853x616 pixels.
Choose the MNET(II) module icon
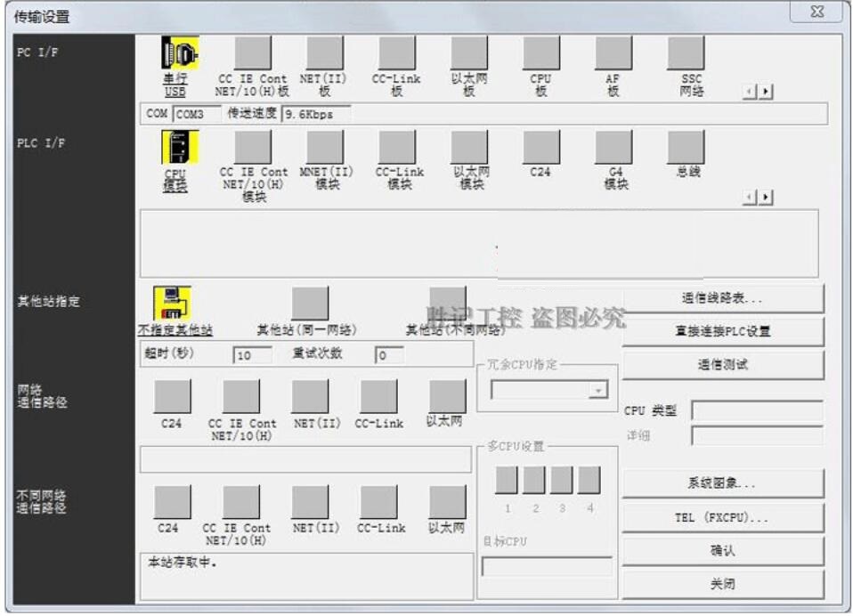coord(325,147)
